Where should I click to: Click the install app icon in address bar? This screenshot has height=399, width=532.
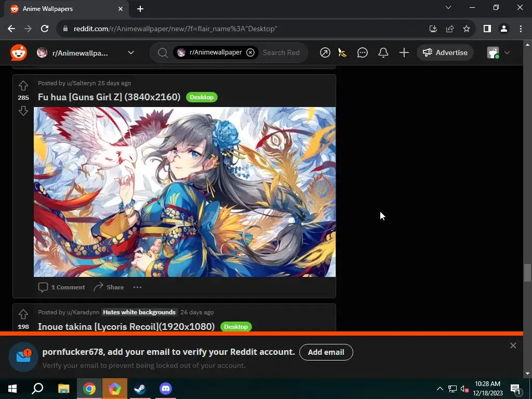coord(433,29)
